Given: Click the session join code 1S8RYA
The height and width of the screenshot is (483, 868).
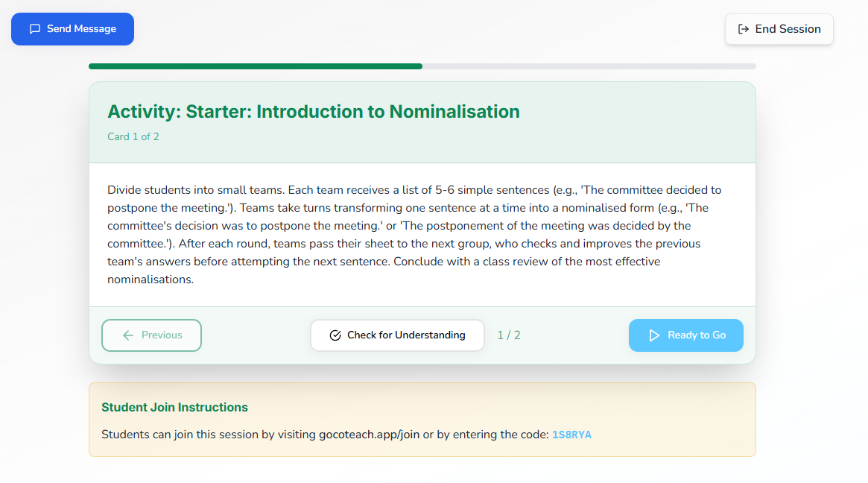Looking at the screenshot, I should point(571,435).
